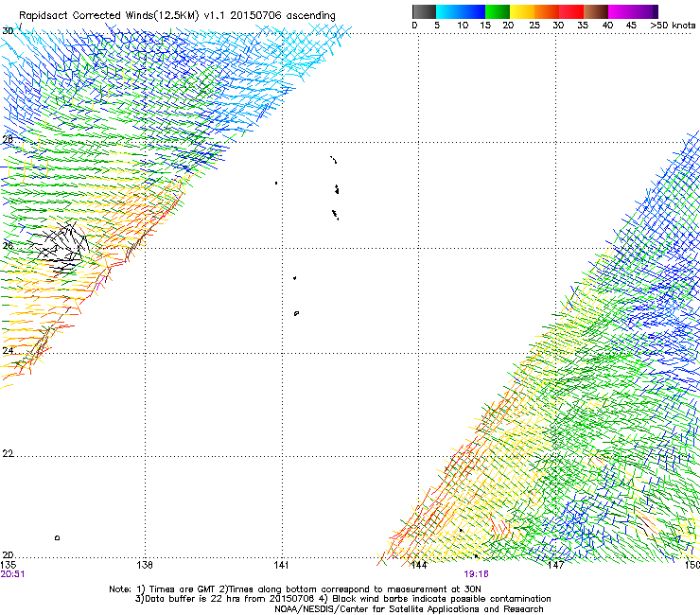
Task: Click "20150706 ascending" in the title
Action: (283, 16)
